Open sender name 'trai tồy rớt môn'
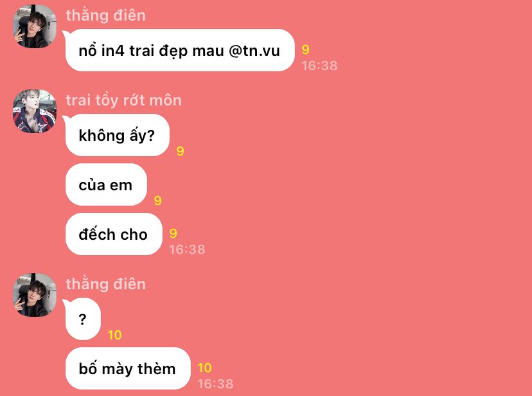The width and height of the screenshot is (532, 396). coord(124,100)
